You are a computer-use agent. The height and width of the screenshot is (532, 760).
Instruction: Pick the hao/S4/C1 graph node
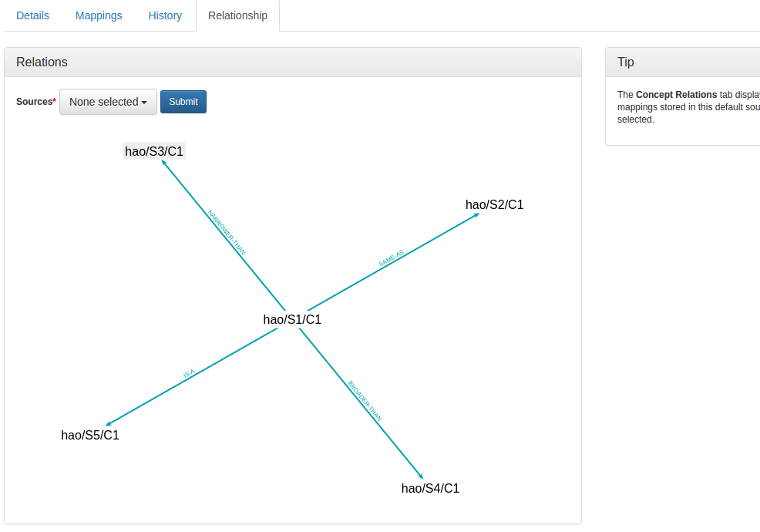pyautogui.click(x=430, y=488)
